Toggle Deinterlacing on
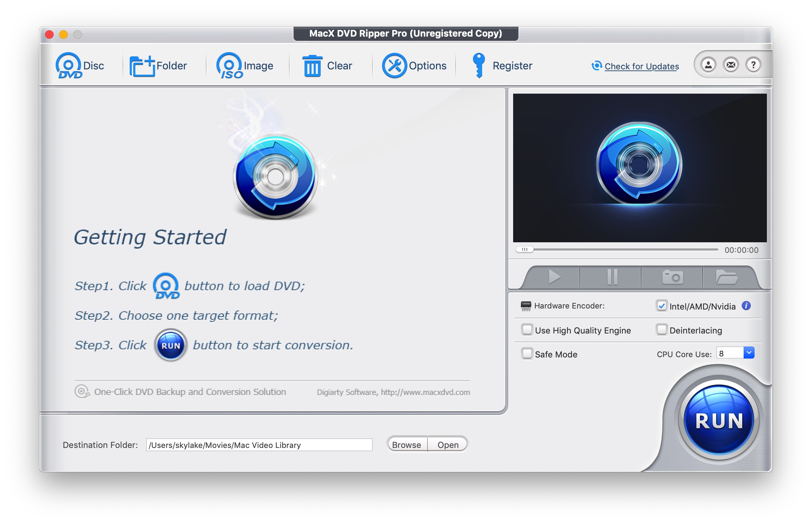Image resolution: width=812 pixels, height=524 pixels. (661, 330)
